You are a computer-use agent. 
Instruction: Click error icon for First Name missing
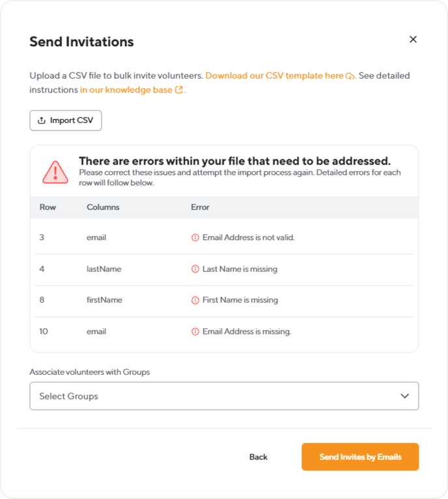[195, 300]
